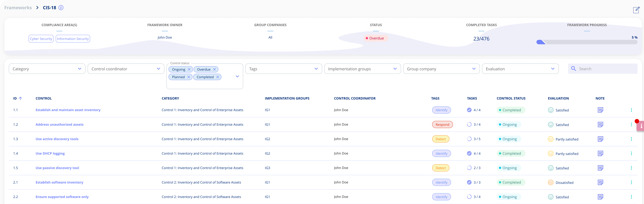This screenshot has width=644, height=204.
Task: Open note icon for control 2.2
Action: (x=600, y=197)
